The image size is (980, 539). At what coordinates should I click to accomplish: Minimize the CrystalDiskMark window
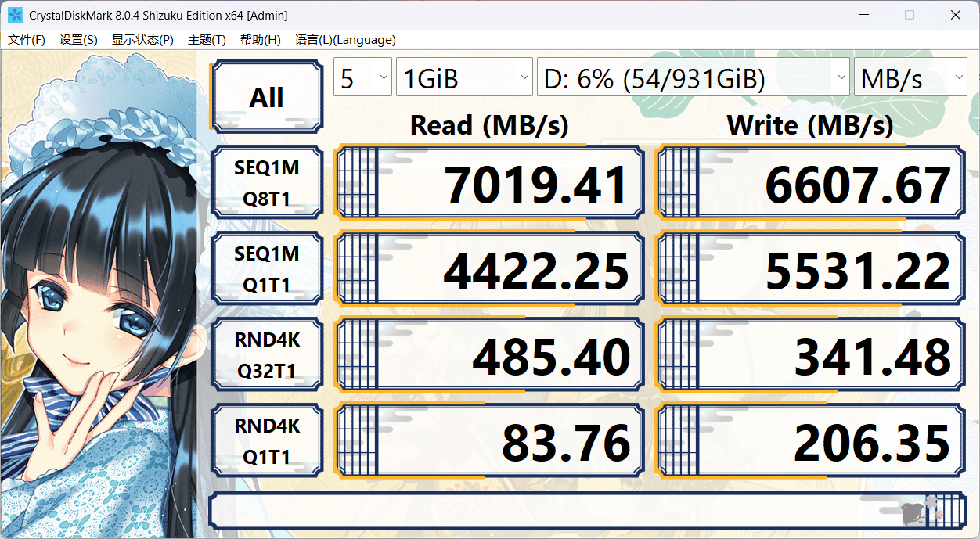point(863,15)
